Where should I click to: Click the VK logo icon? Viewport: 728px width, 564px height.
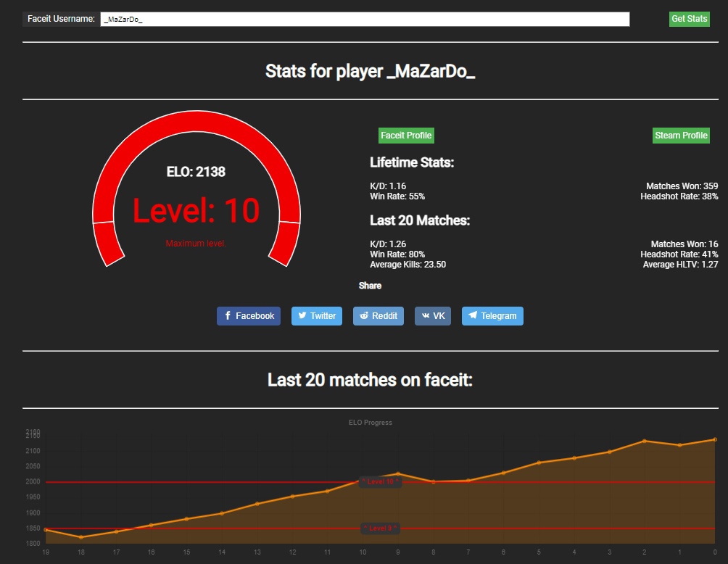pos(426,315)
